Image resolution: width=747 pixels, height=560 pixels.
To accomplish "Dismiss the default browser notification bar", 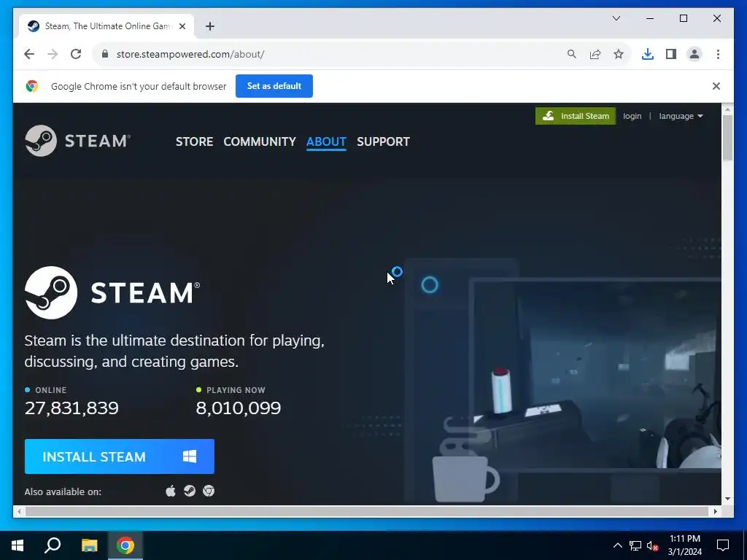I will point(716,86).
